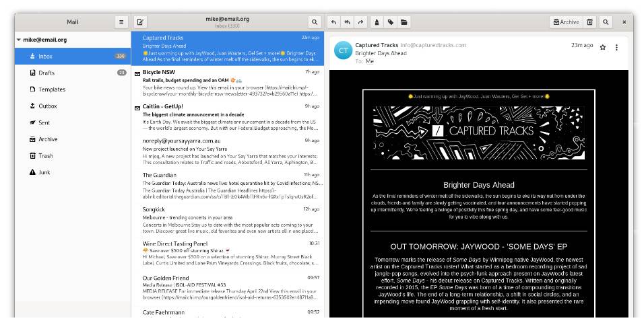Open the Trash folder in sidebar
The height and width of the screenshot is (335, 644).
pyautogui.click(x=73, y=156)
